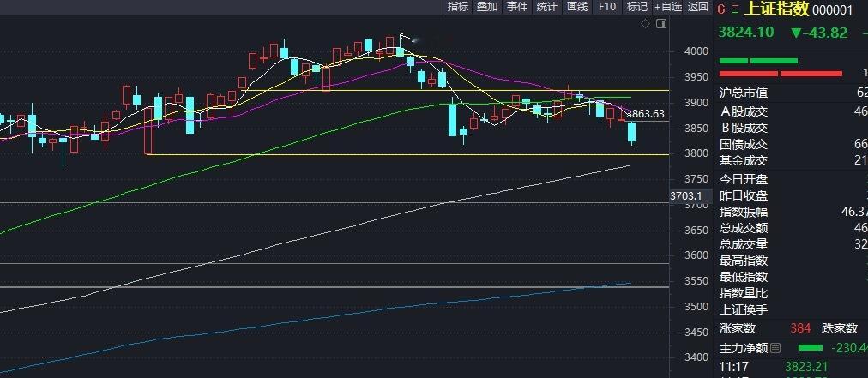Click the 涨家数 label

pos(738,329)
